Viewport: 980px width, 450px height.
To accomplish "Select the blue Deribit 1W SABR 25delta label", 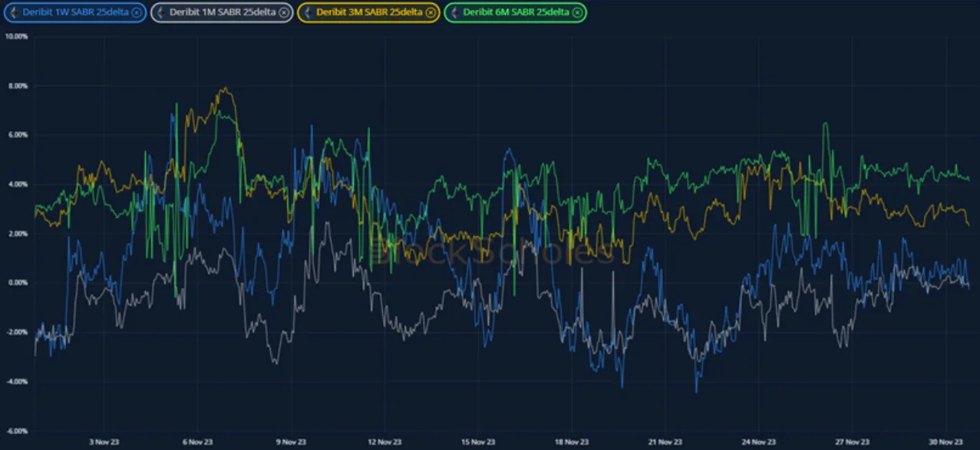I will point(75,12).
